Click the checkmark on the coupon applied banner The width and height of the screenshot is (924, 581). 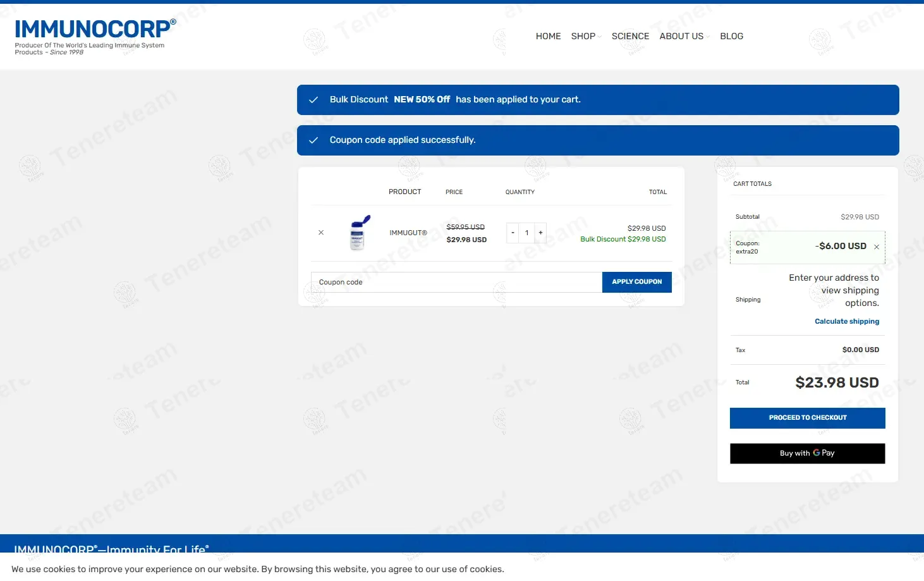point(313,140)
